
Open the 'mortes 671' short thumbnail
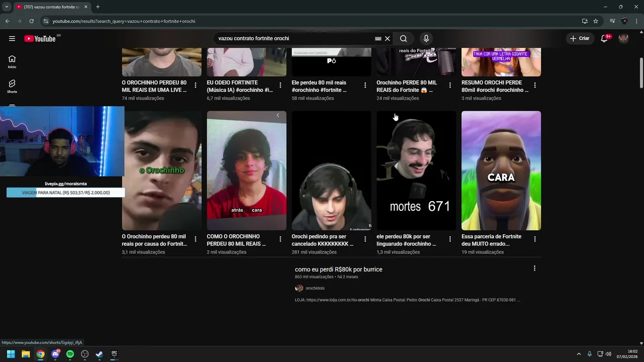tap(417, 170)
